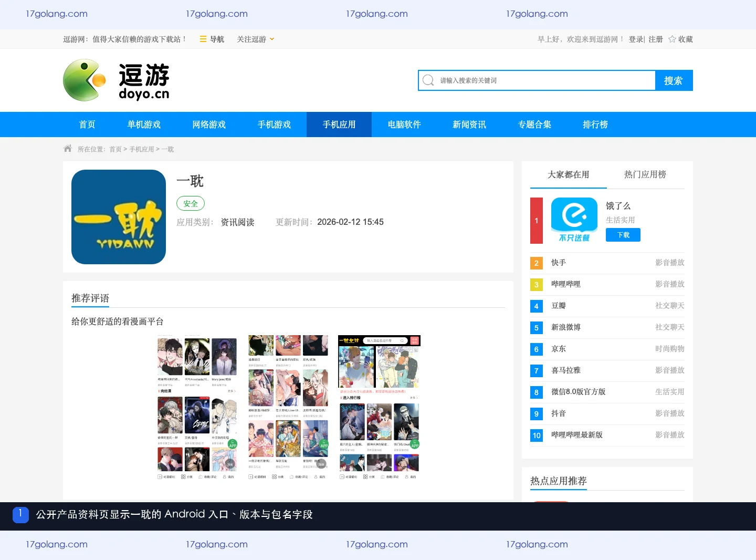Viewport: 756px width, 560px height.
Task: Open the 手机游戏 nav item
Action: (x=274, y=125)
